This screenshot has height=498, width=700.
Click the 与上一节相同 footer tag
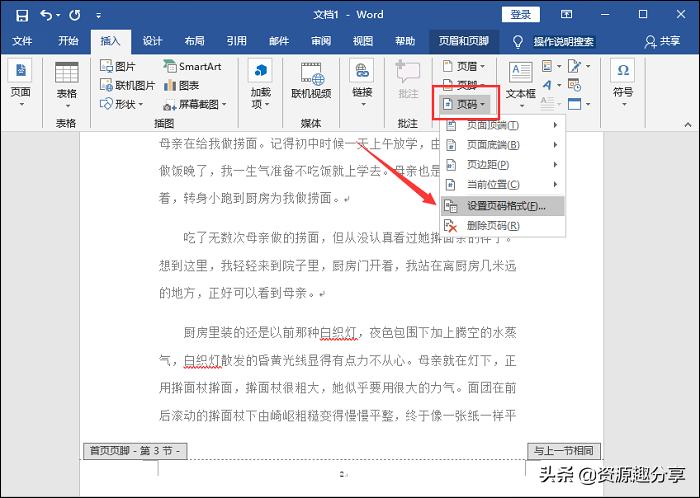coord(563,451)
